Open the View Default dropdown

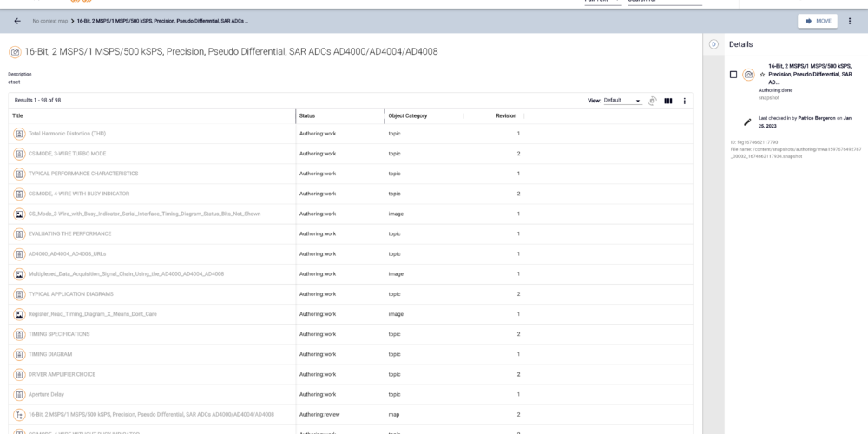tap(622, 101)
